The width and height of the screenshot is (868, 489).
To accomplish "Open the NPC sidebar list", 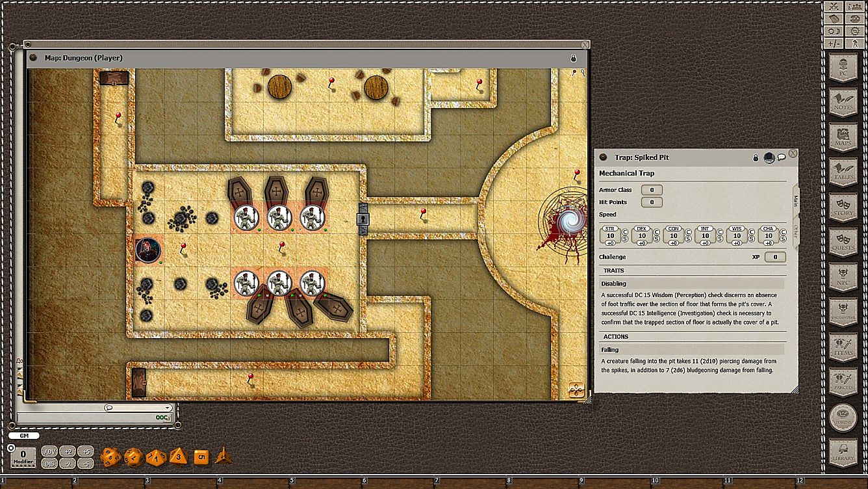I will point(843,278).
